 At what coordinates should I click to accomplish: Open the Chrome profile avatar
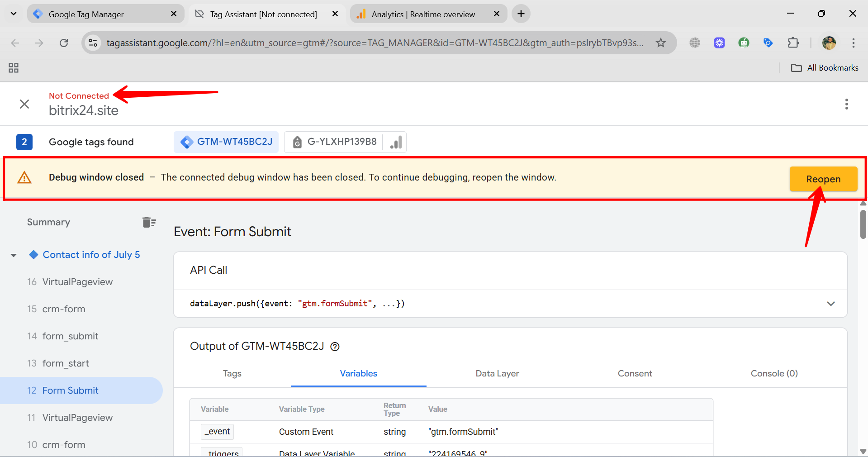click(x=829, y=43)
